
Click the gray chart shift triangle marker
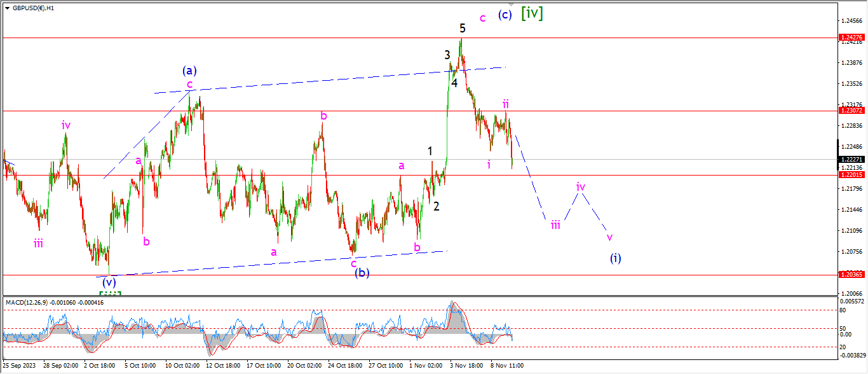click(512, 3)
